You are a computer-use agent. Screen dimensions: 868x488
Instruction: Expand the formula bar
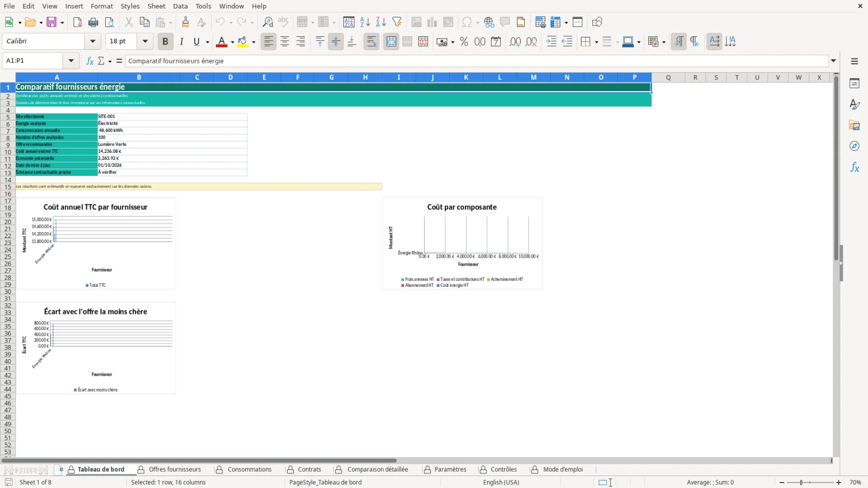(x=834, y=61)
